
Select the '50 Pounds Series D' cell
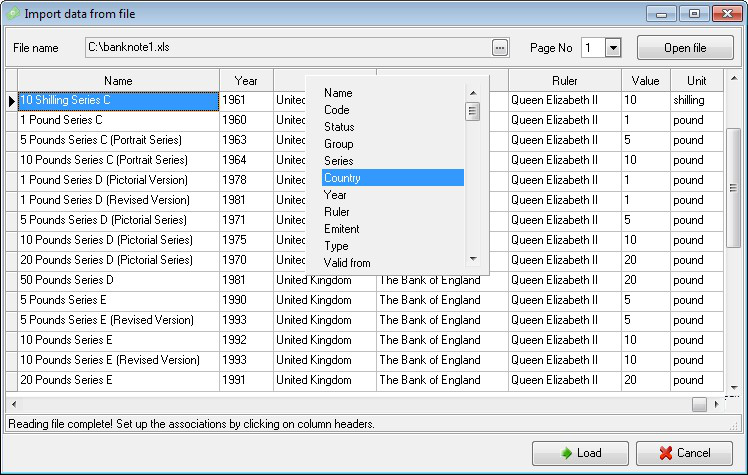coord(118,281)
